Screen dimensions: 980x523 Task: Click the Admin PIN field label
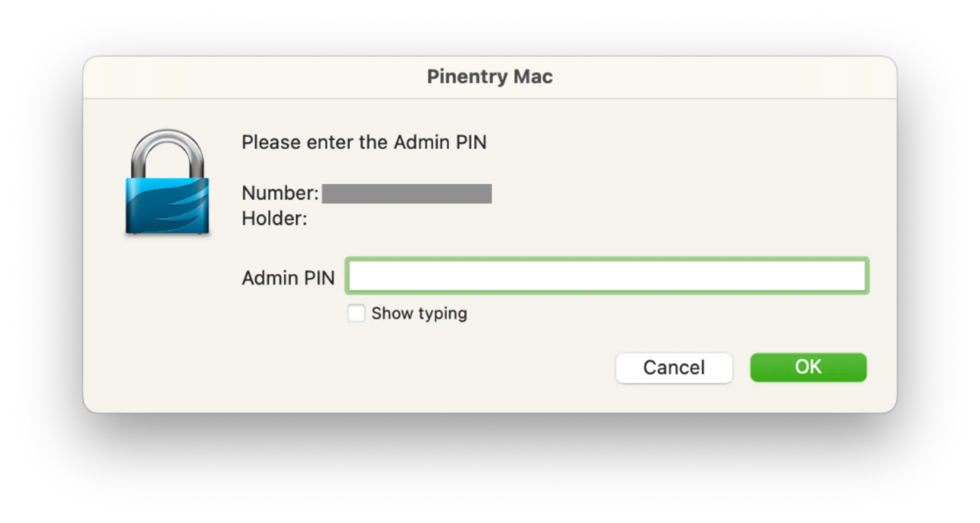point(289,278)
